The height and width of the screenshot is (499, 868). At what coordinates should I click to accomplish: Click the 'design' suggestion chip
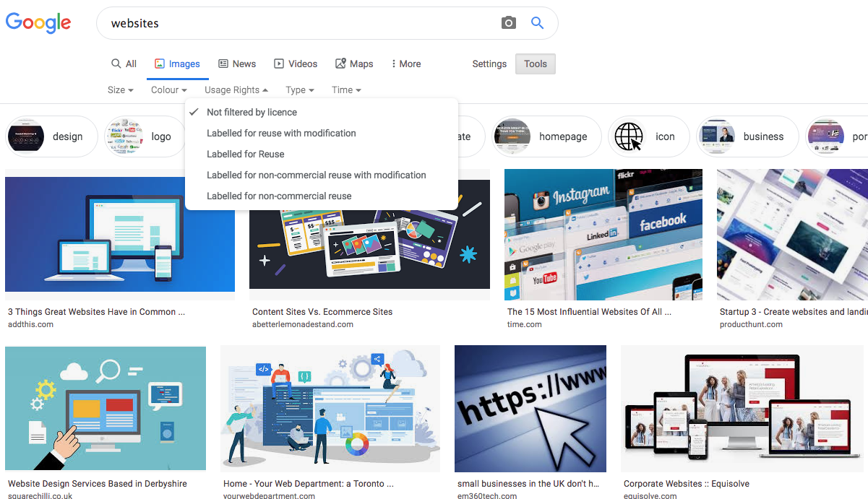(x=51, y=136)
